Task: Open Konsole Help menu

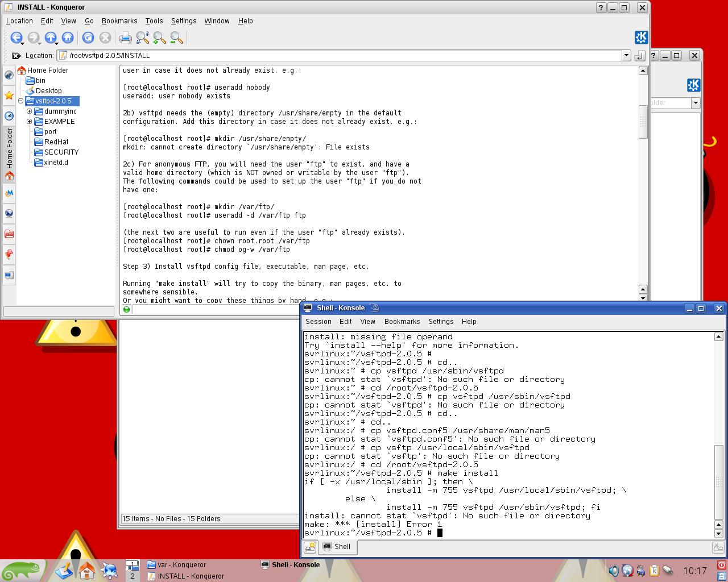Action: coord(469,322)
